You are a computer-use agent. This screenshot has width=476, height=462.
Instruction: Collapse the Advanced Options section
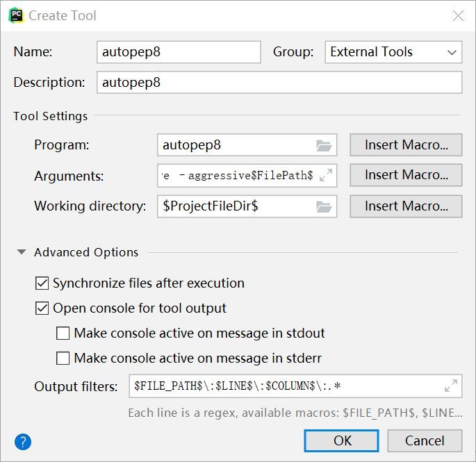[x=22, y=252]
